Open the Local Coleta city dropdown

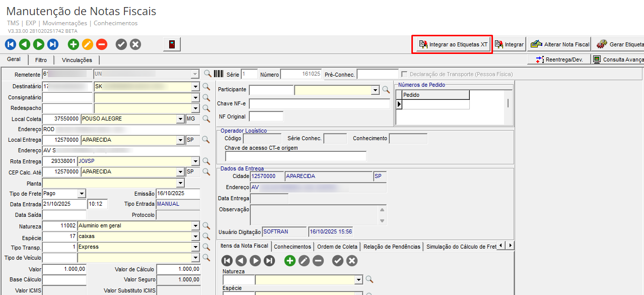tap(180, 119)
